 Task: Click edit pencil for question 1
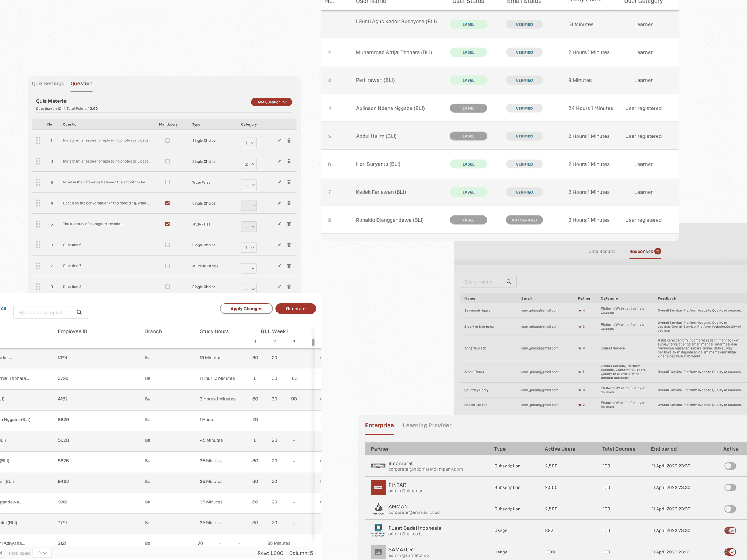[279, 140]
